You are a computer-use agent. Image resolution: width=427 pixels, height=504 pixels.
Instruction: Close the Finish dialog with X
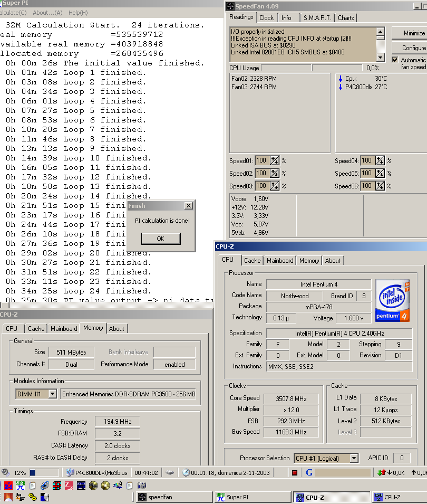point(188,206)
